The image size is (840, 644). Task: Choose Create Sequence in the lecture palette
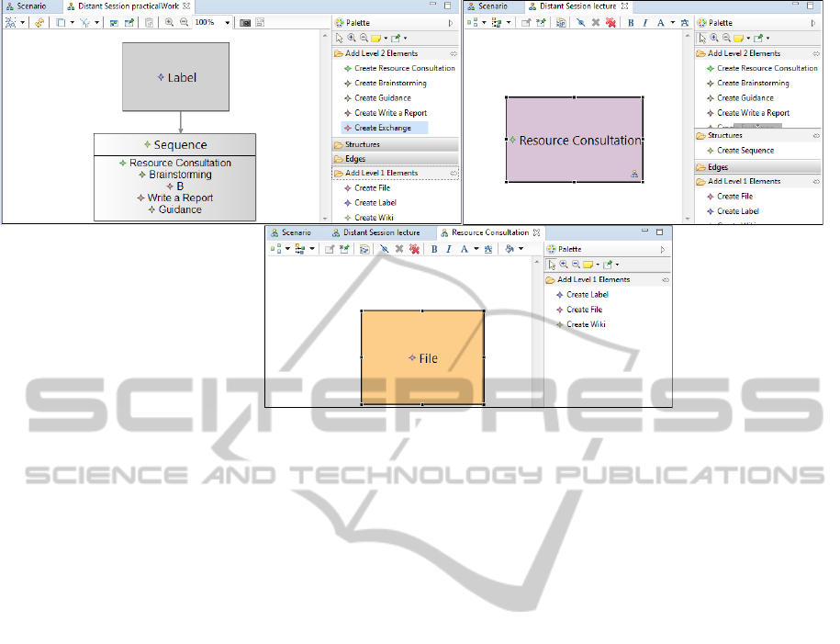coord(745,151)
